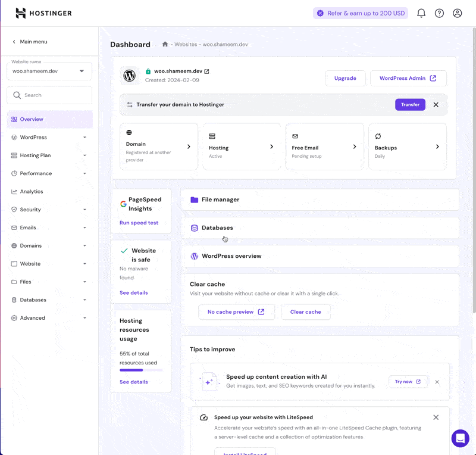Click the Analytics chart icon in sidebar
Image resolution: width=476 pixels, height=455 pixels.
tap(14, 192)
